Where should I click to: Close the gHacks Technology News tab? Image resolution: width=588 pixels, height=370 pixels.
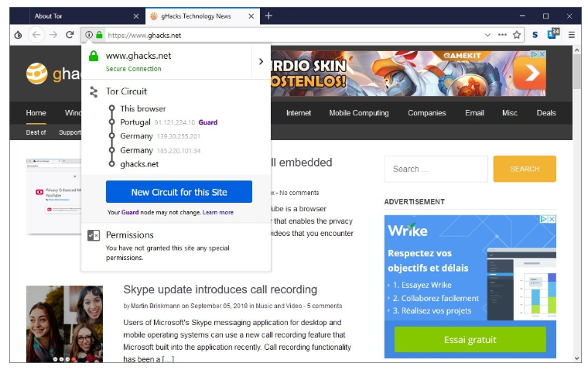coord(251,16)
